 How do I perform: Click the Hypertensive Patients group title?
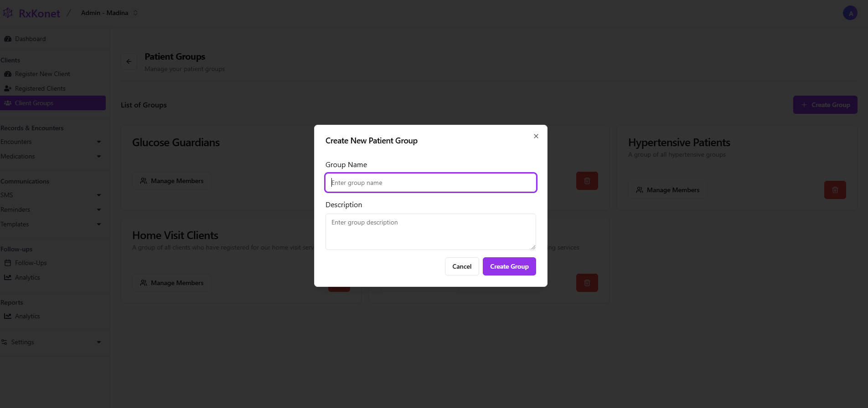pyautogui.click(x=679, y=143)
